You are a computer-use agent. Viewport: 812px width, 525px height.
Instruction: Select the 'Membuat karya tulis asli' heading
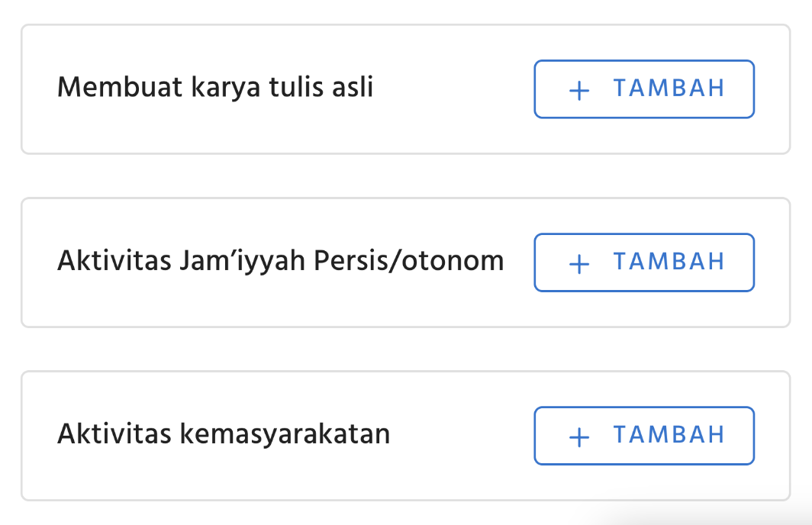tap(215, 89)
